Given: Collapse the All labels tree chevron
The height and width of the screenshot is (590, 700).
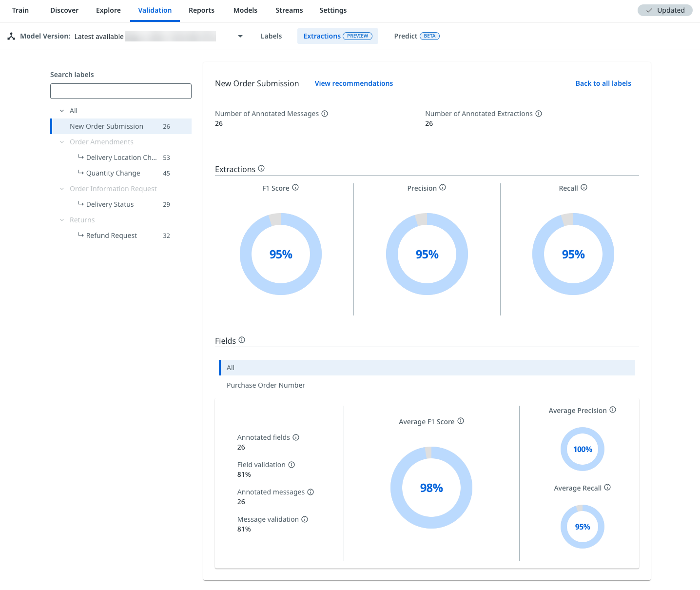Looking at the screenshot, I should (62, 111).
